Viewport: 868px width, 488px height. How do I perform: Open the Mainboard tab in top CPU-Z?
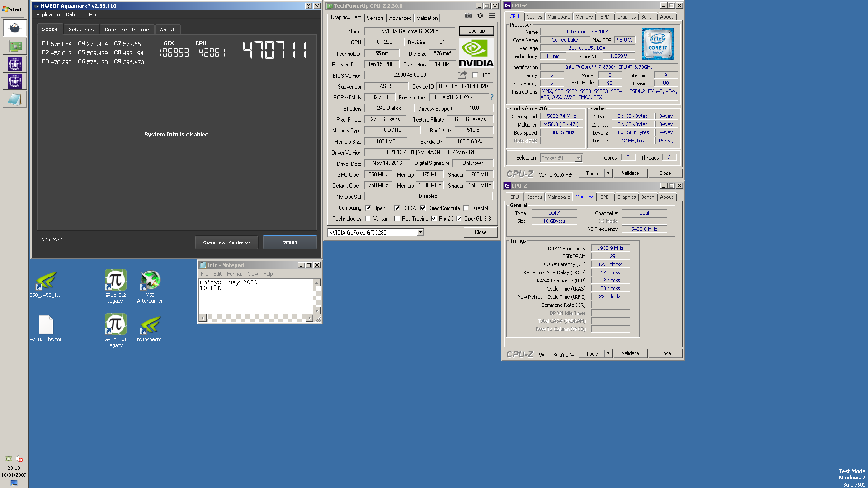click(x=559, y=17)
